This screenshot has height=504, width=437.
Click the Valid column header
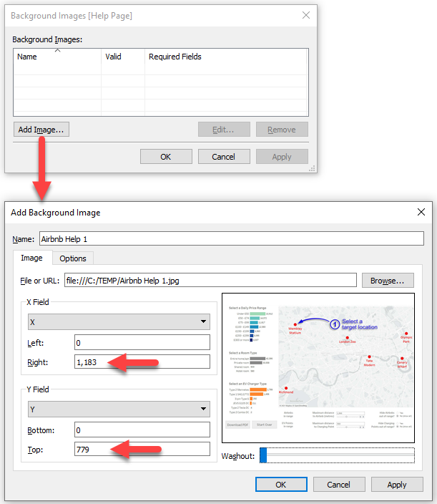click(122, 57)
